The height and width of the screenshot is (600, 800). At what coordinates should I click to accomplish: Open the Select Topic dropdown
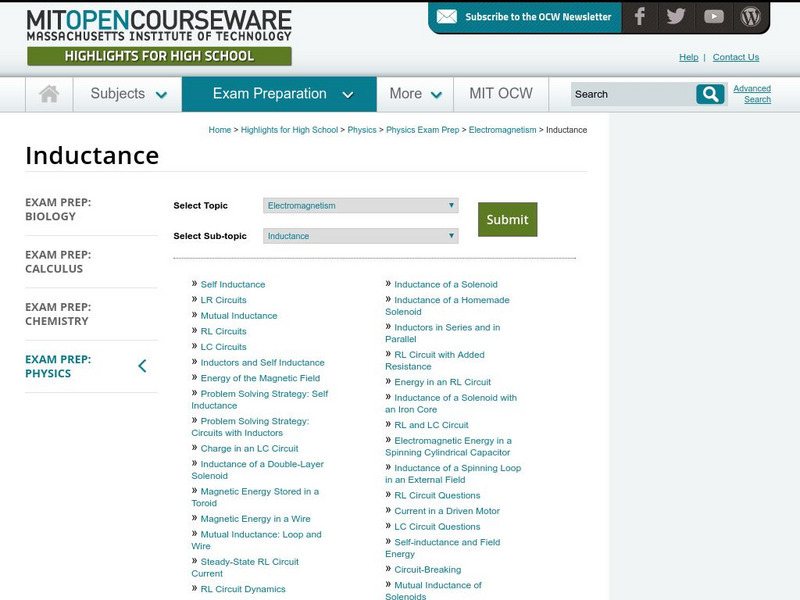[x=359, y=205]
